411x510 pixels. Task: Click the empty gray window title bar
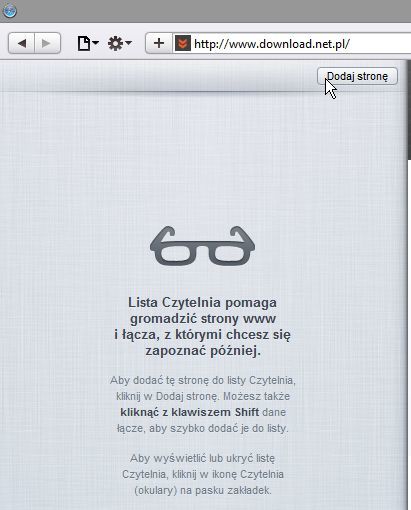[x=213, y=11]
